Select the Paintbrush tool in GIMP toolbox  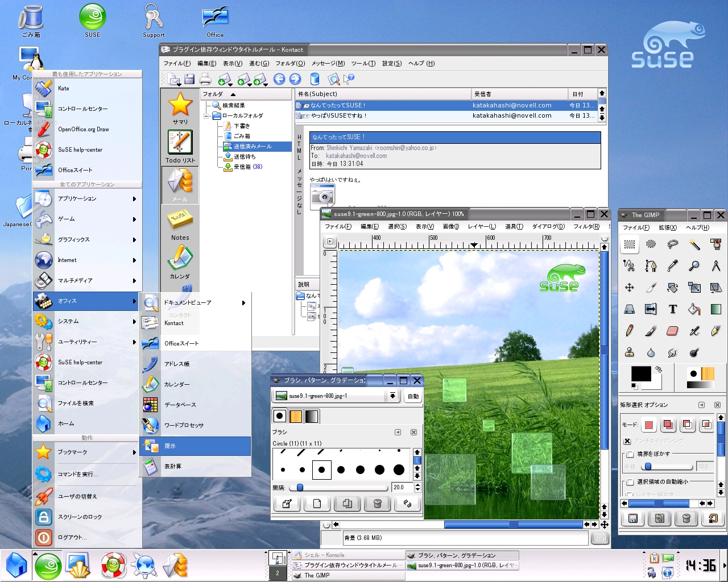click(x=651, y=331)
